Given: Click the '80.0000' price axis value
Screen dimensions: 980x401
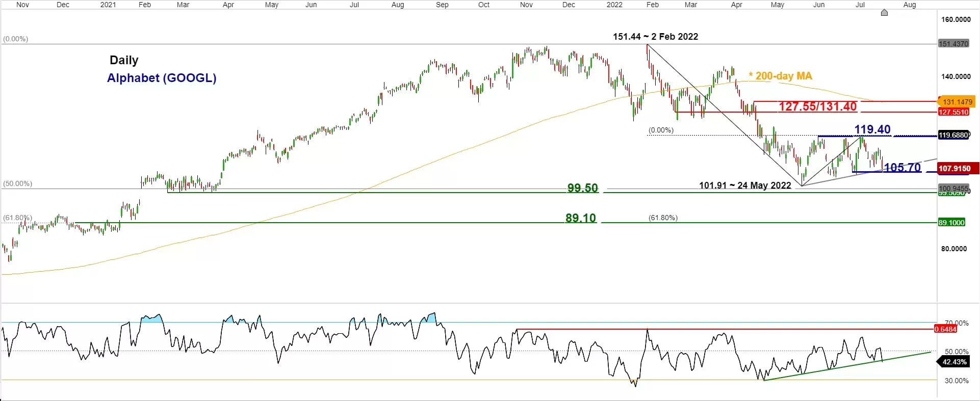Looking at the screenshot, I should point(954,249).
